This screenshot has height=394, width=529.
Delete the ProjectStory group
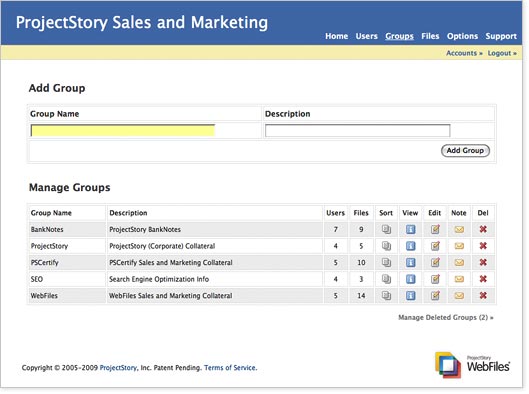coord(483,246)
